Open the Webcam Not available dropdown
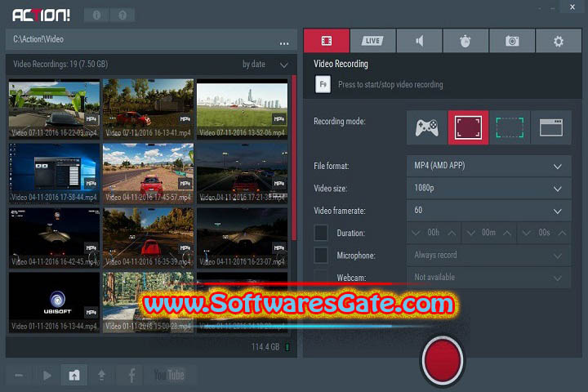The height and width of the screenshot is (392, 588). 488,278
